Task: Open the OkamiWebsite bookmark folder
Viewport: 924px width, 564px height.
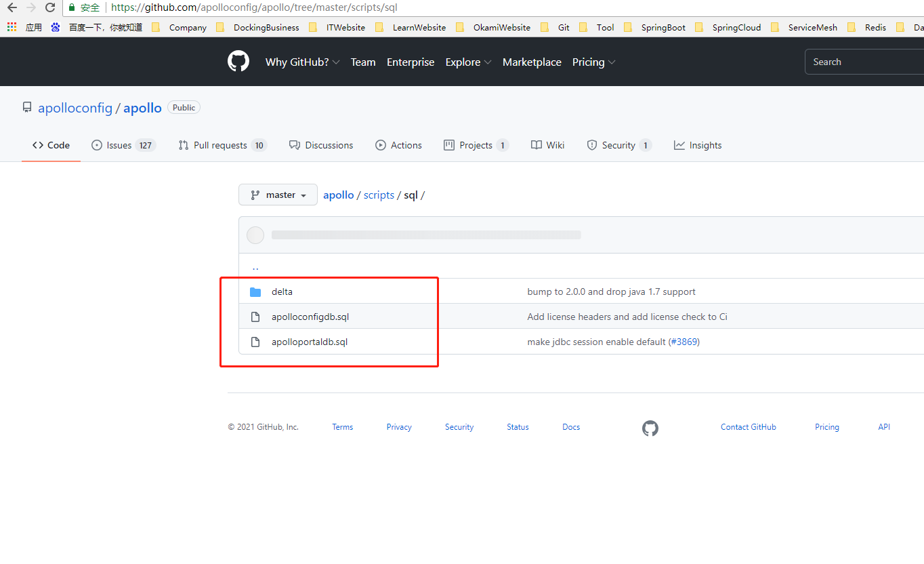Action: pos(492,27)
